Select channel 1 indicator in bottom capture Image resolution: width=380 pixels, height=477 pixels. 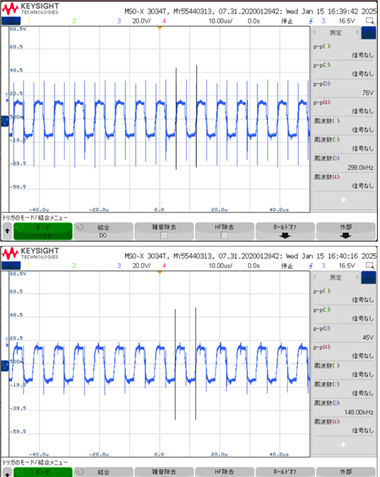coord(29,266)
